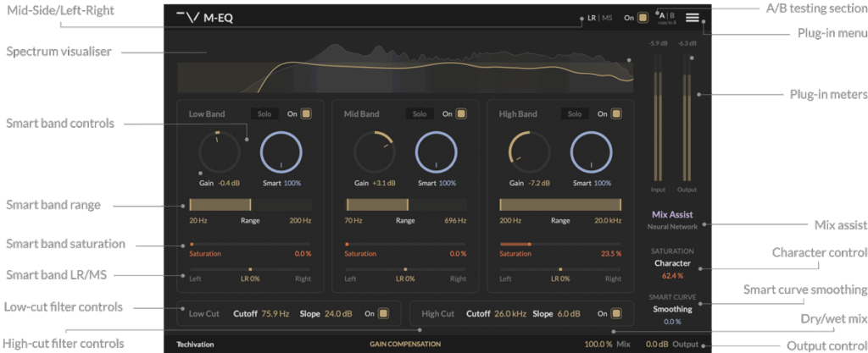Click Low Band Smart 100% value
Screen dimensions: 868x353
[x=292, y=183]
